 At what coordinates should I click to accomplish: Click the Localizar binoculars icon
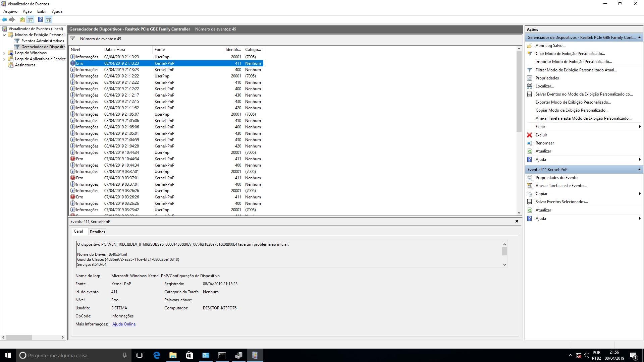point(530,86)
